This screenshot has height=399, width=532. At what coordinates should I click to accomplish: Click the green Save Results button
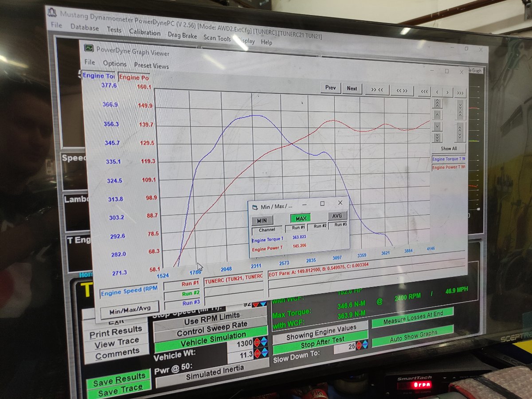118,380
